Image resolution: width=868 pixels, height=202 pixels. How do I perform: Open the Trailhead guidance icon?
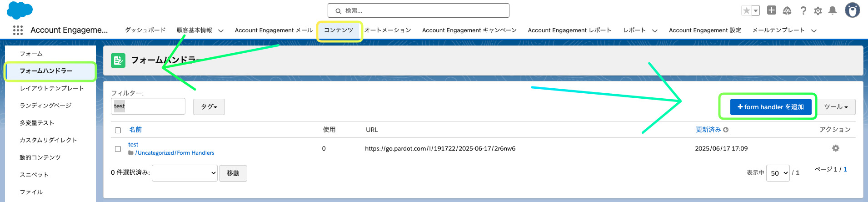(x=787, y=10)
